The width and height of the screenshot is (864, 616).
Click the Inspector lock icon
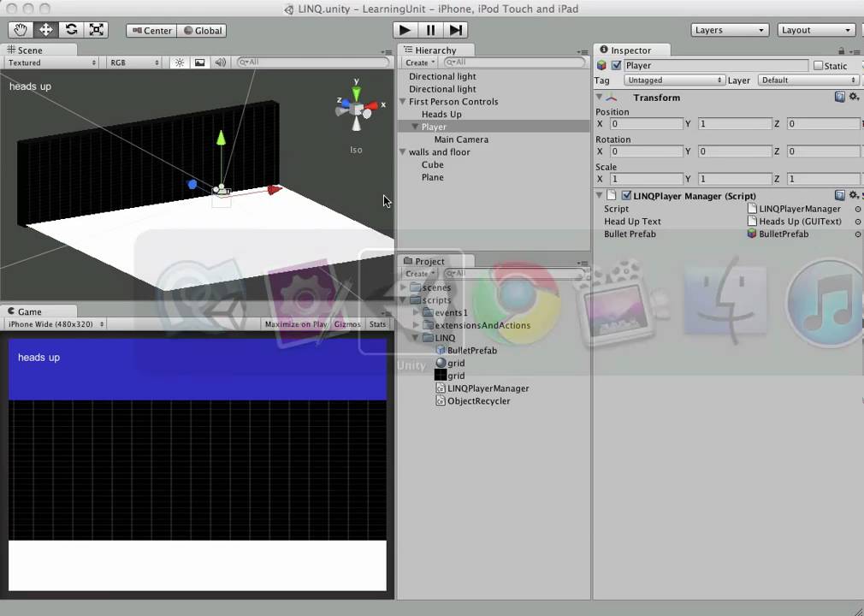pyautogui.click(x=842, y=50)
